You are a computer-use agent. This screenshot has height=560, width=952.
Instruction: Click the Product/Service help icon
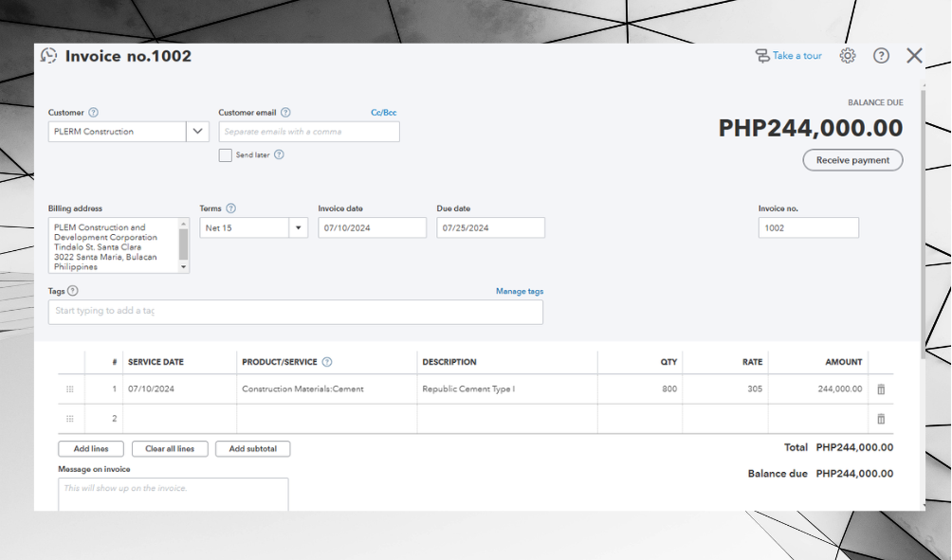click(x=326, y=362)
